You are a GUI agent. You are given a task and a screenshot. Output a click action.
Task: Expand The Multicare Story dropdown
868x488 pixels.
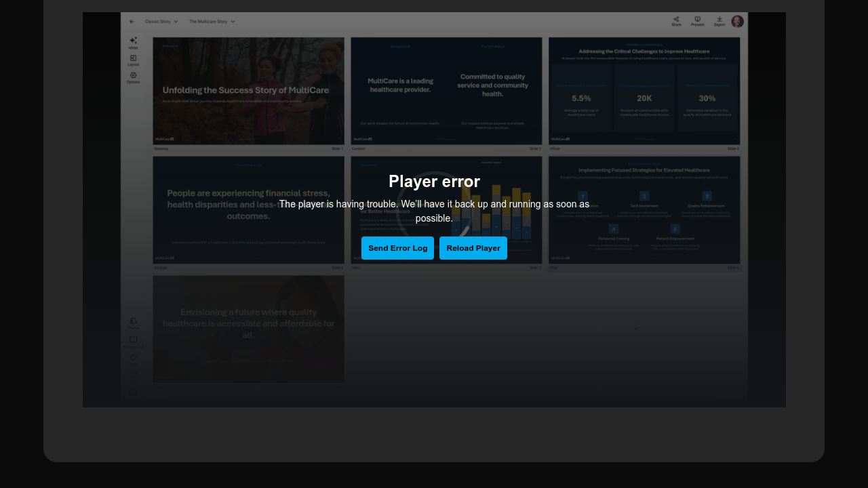coord(212,22)
